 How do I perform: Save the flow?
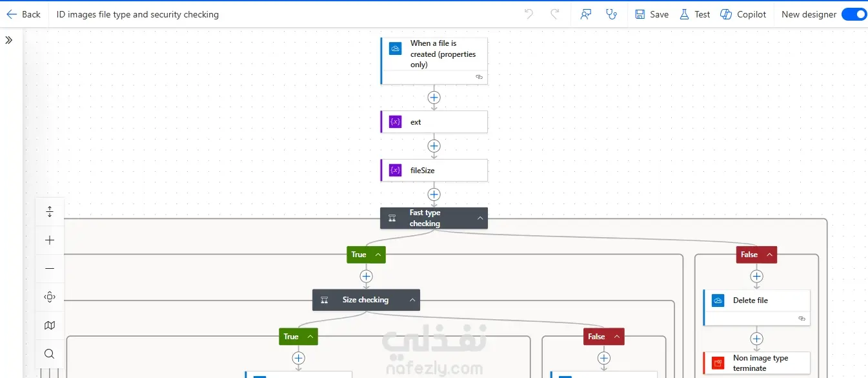(652, 14)
